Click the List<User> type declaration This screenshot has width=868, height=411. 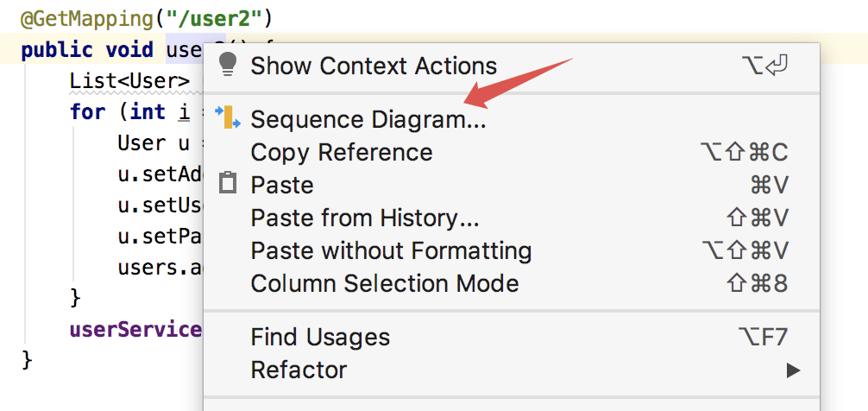[130, 81]
